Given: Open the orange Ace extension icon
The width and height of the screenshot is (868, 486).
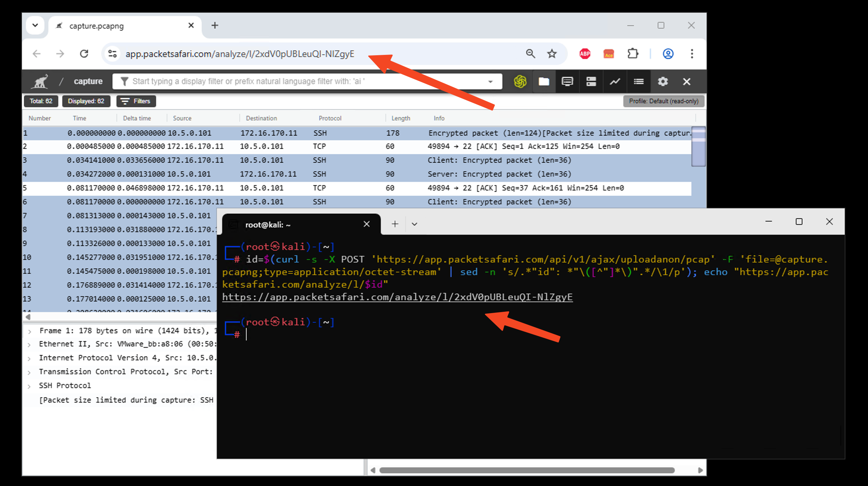Looking at the screenshot, I should pyautogui.click(x=609, y=54).
